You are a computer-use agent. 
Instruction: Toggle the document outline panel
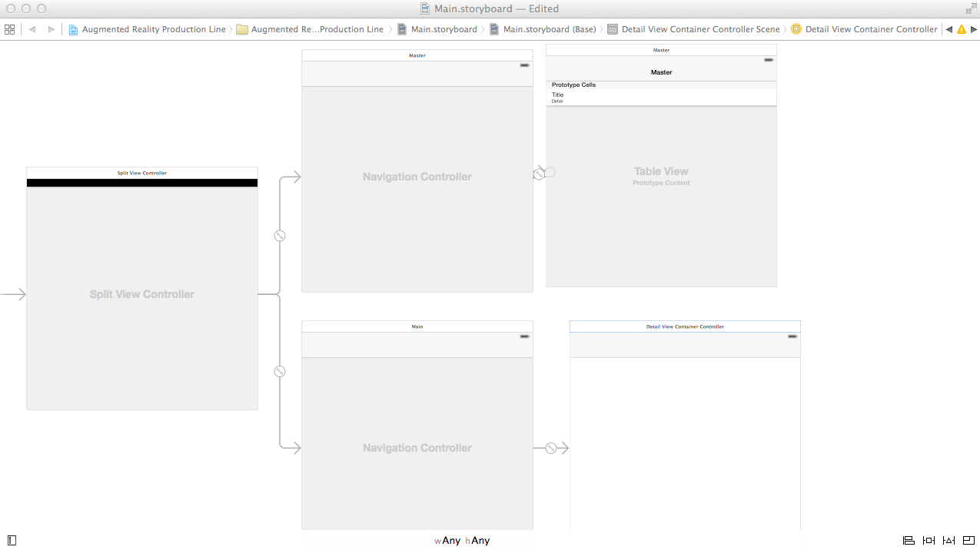tap(12, 541)
